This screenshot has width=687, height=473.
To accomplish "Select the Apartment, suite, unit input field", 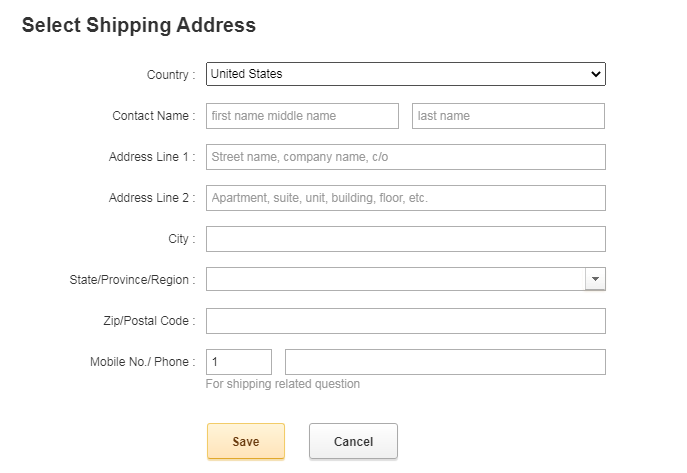I will pyautogui.click(x=405, y=198).
